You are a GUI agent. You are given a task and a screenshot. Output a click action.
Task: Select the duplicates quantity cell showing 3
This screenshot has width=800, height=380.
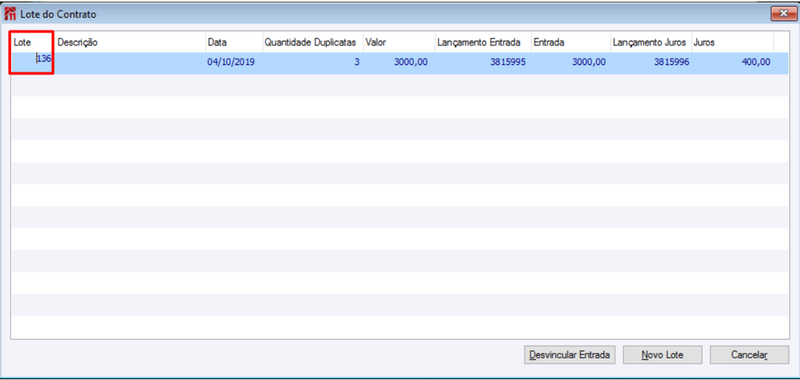pos(312,63)
